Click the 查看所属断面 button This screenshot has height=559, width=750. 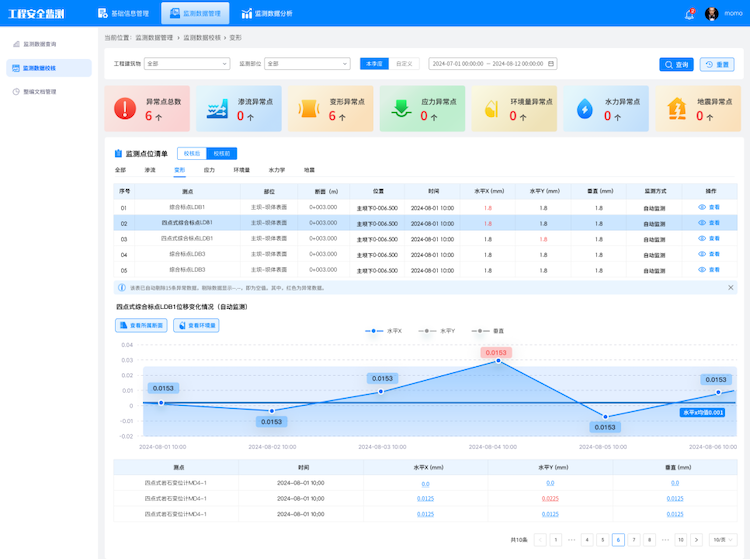click(141, 325)
